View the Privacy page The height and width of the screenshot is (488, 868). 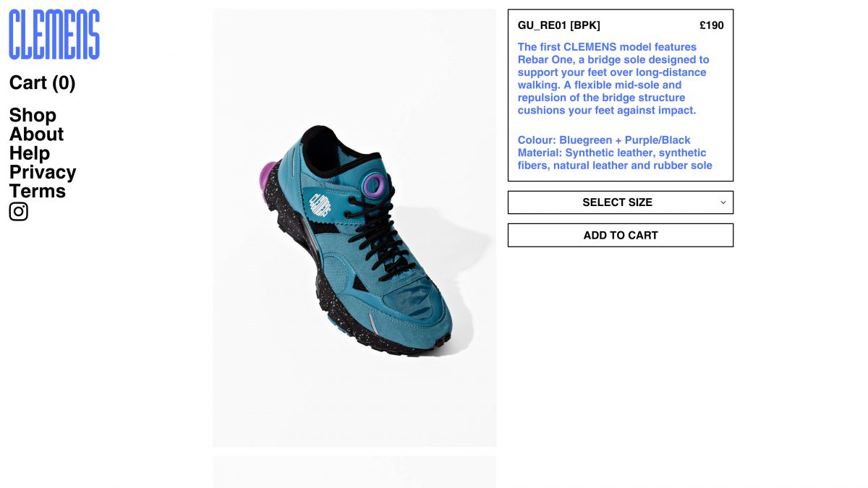tap(43, 172)
